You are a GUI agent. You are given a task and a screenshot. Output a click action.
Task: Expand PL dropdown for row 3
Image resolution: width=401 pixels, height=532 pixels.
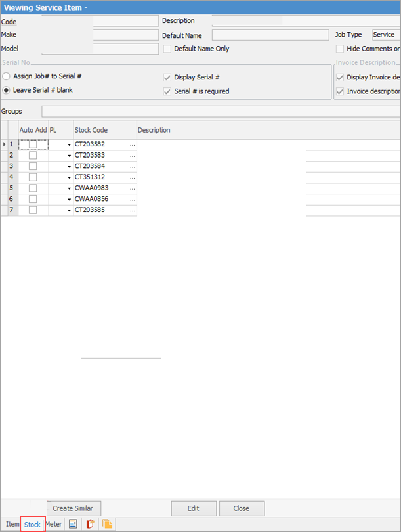click(x=69, y=167)
